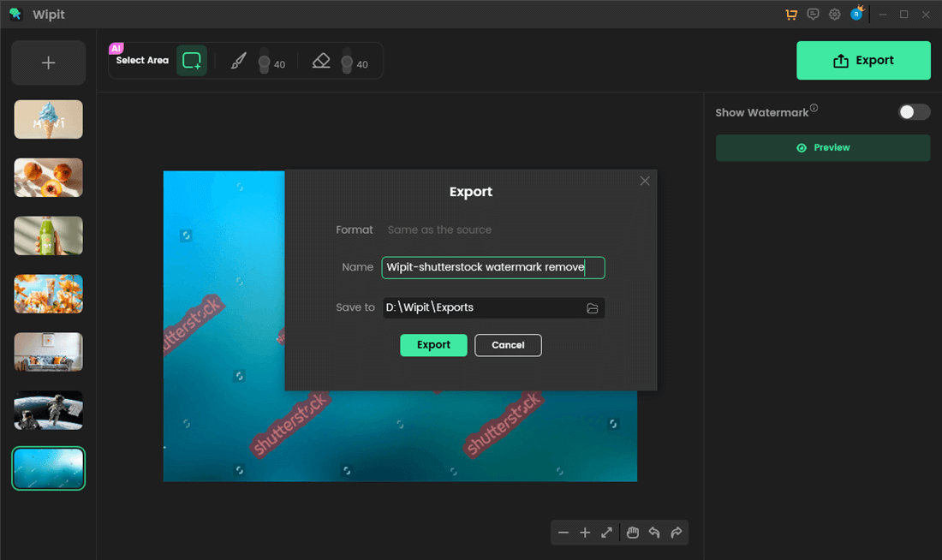Choose the eraser tool
The image size is (942, 560).
click(321, 61)
